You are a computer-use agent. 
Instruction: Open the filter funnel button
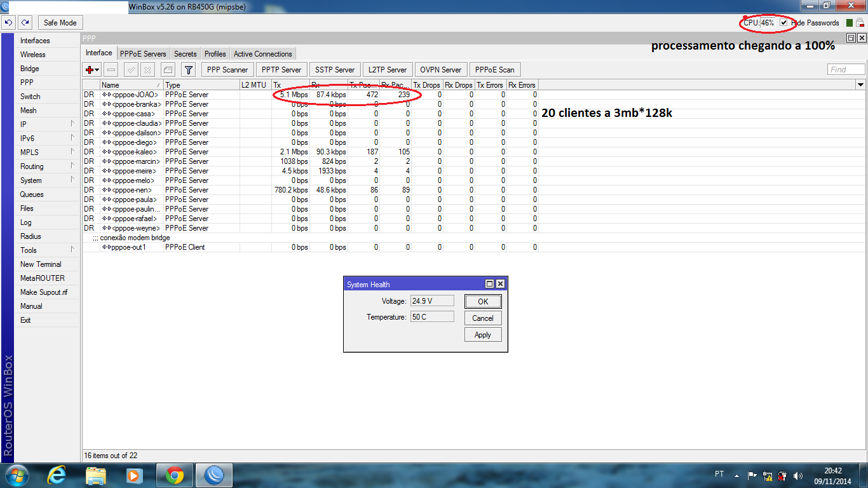pos(189,70)
